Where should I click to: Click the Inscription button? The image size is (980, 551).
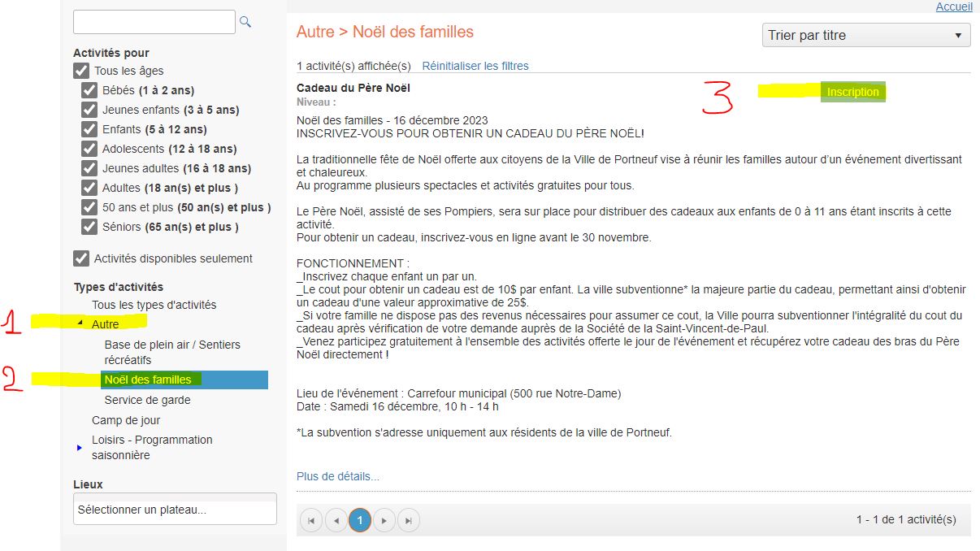click(852, 92)
